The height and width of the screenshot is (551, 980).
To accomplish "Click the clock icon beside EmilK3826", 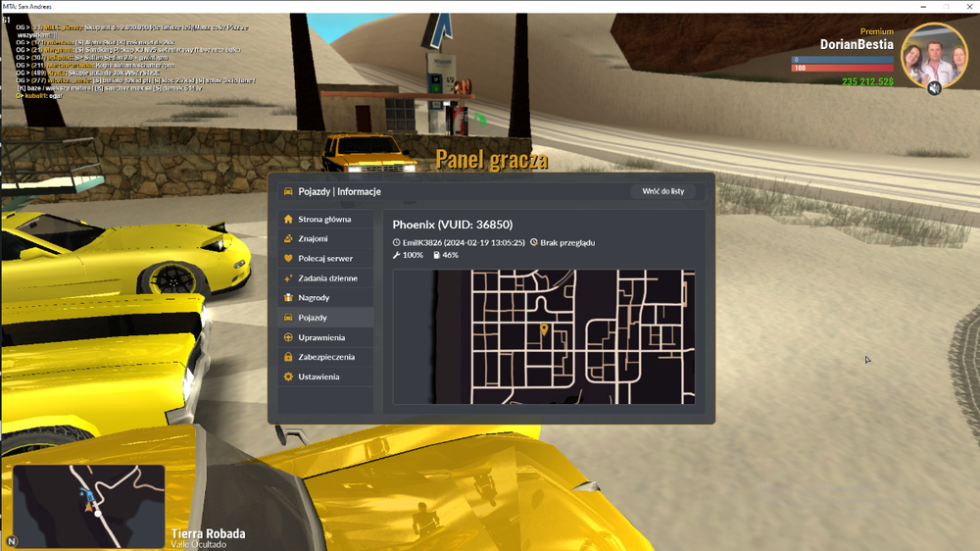I will pos(396,243).
